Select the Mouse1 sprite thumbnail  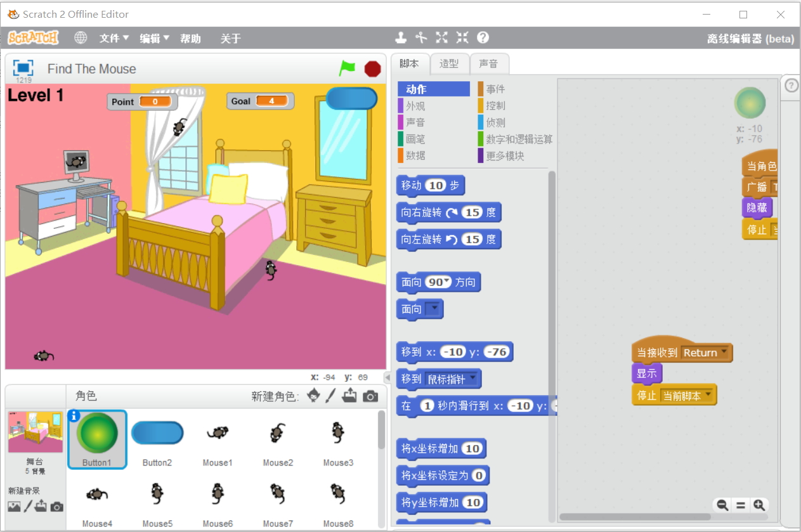(x=218, y=439)
